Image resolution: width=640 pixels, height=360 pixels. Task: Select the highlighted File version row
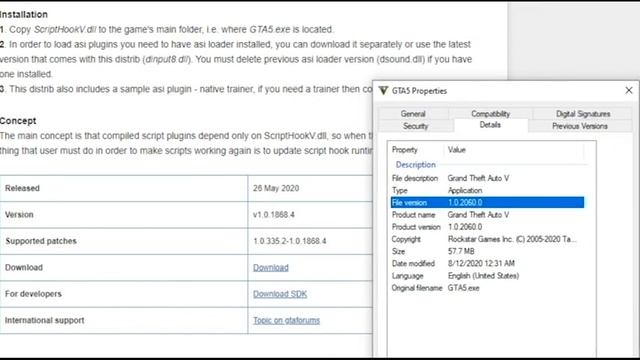click(487, 202)
